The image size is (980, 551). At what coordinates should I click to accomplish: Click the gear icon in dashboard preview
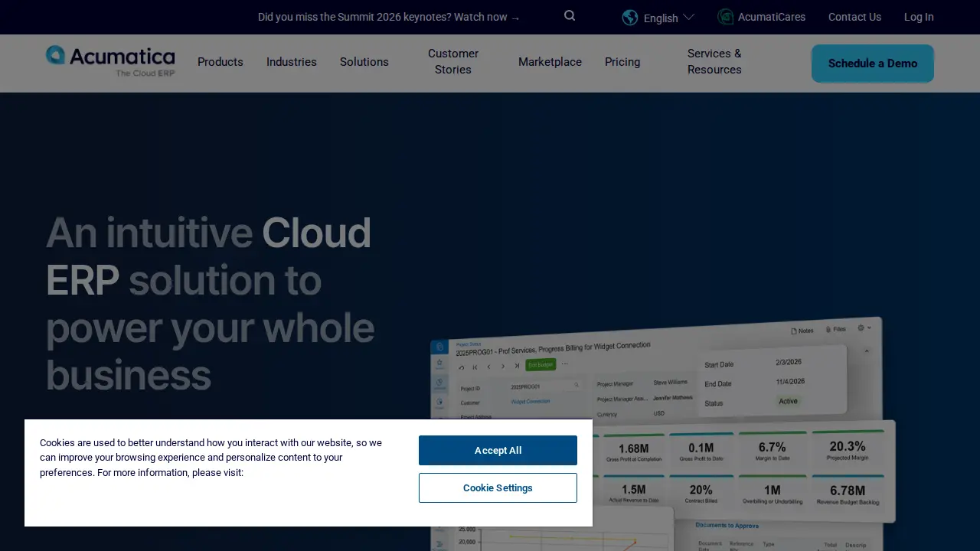coord(861,328)
